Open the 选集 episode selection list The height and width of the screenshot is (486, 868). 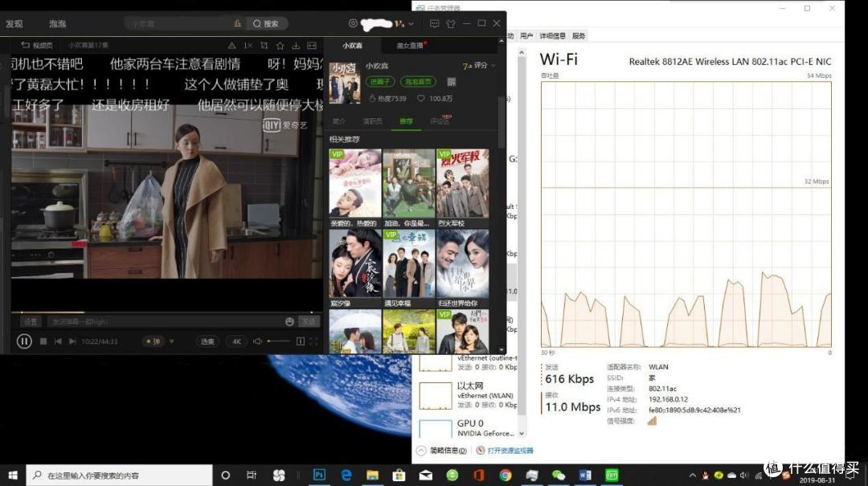point(207,341)
